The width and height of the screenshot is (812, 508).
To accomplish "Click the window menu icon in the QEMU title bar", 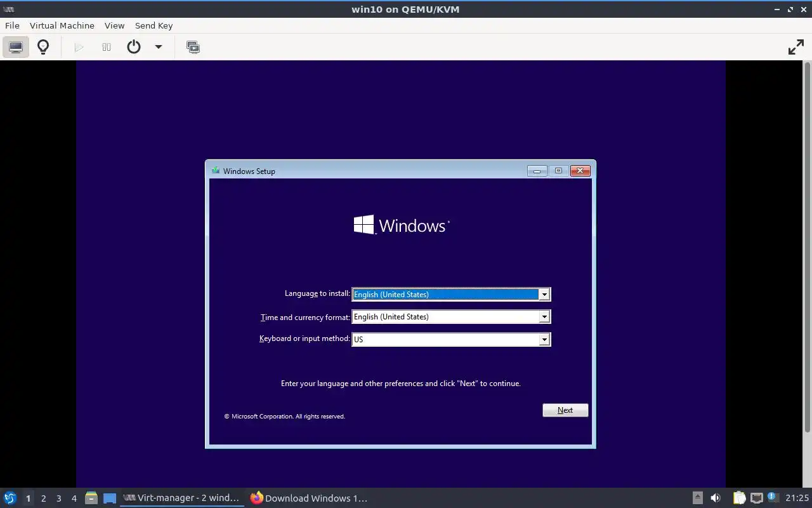I will 8,9.
